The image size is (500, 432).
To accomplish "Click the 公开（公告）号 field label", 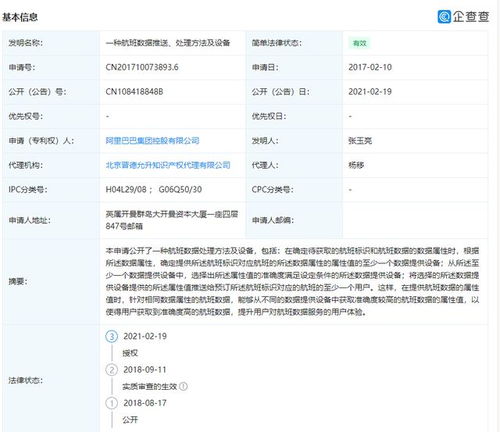I will click(37, 92).
